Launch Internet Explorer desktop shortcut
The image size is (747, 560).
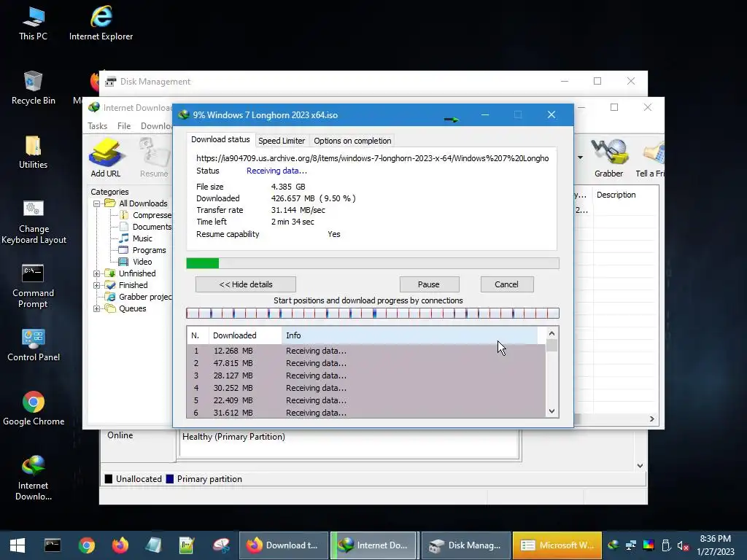[x=101, y=24]
